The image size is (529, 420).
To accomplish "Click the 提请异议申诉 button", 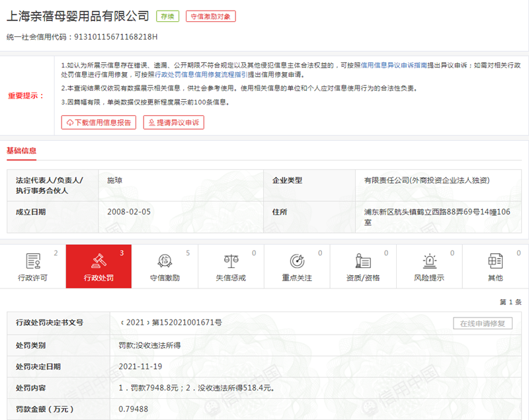I will [x=174, y=122].
